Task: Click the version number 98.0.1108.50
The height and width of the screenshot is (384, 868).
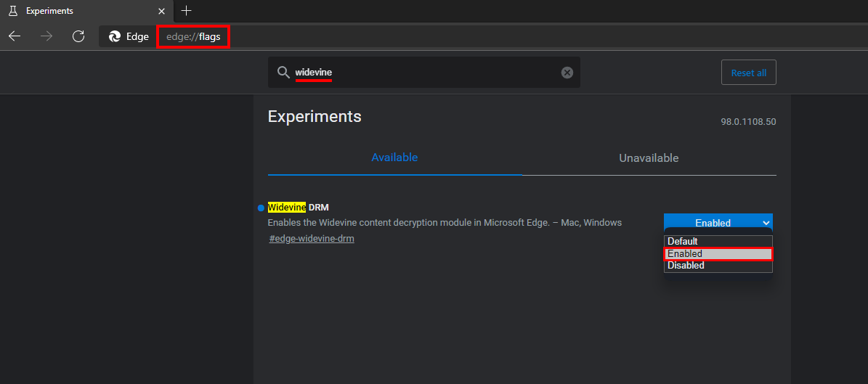Action: (748, 122)
